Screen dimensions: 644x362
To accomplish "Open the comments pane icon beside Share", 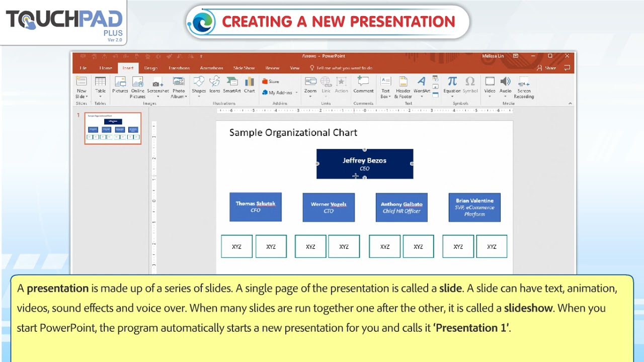I will click(x=567, y=68).
